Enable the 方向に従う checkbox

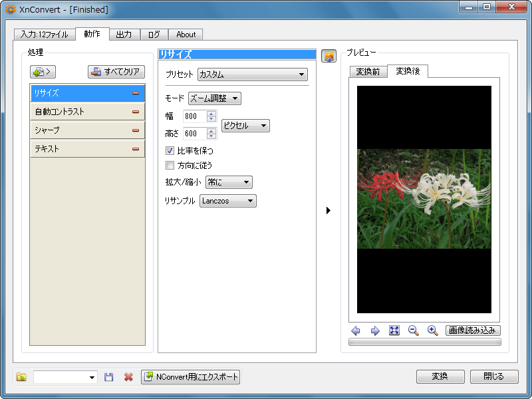[x=170, y=166]
